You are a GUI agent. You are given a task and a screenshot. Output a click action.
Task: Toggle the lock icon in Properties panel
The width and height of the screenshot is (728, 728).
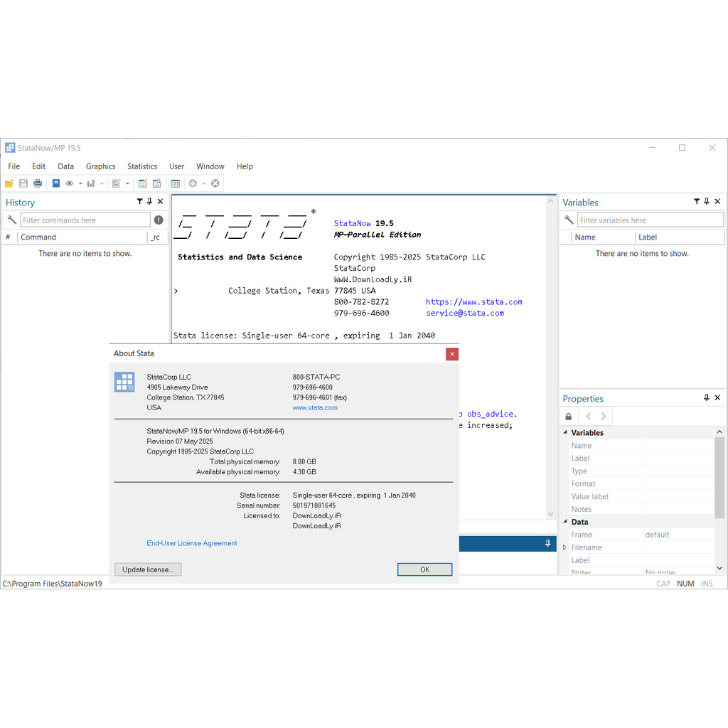click(x=568, y=417)
